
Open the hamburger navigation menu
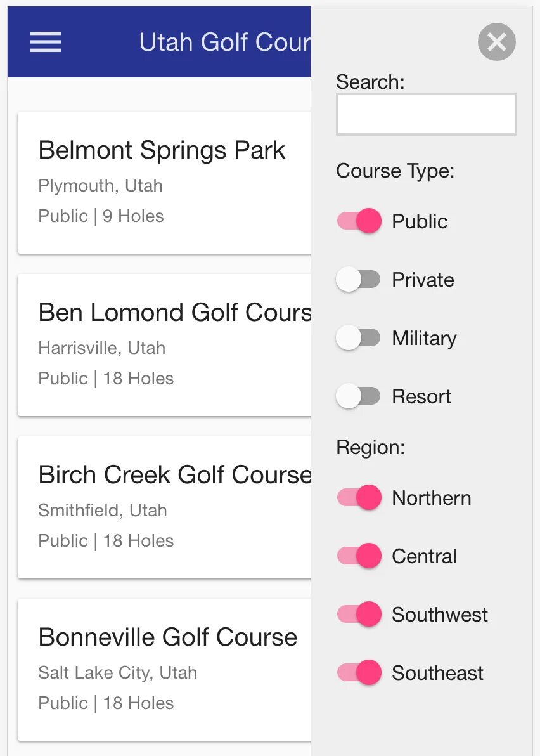tap(46, 42)
